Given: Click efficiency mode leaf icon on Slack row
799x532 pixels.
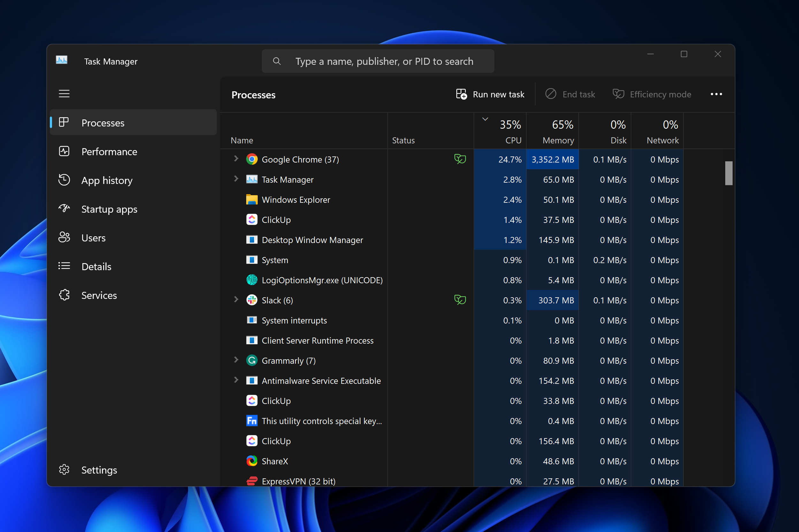Looking at the screenshot, I should [460, 300].
